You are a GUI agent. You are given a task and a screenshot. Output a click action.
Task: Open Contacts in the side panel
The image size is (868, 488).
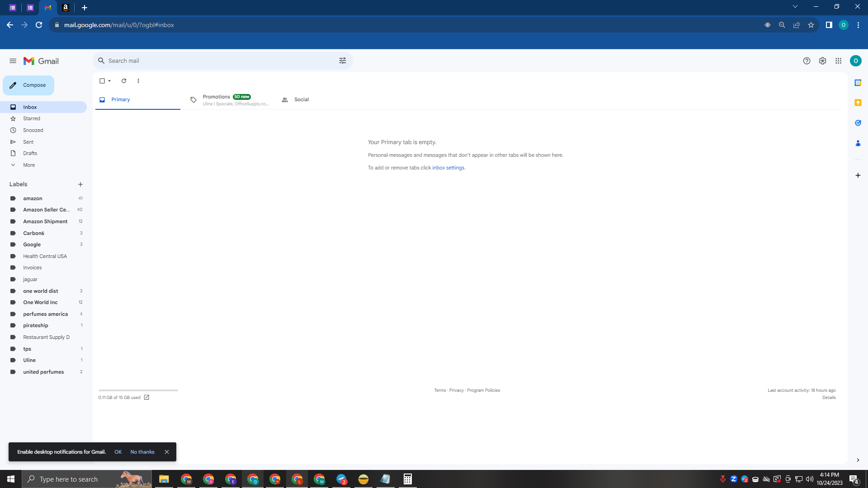coord(858,143)
